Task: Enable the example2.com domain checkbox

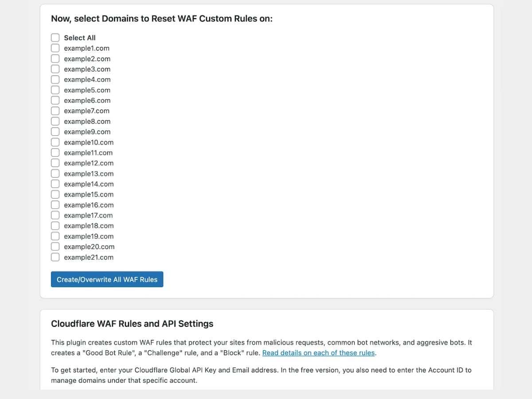Action: tap(55, 59)
